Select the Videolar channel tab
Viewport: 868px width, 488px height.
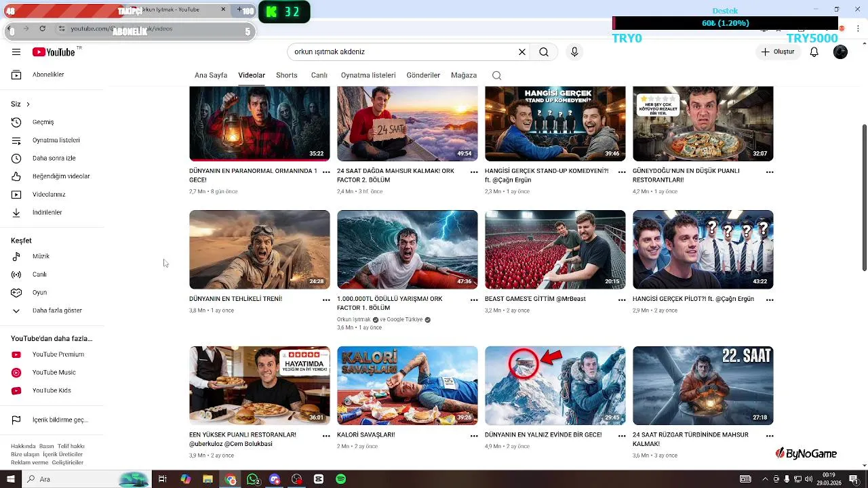pos(252,75)
